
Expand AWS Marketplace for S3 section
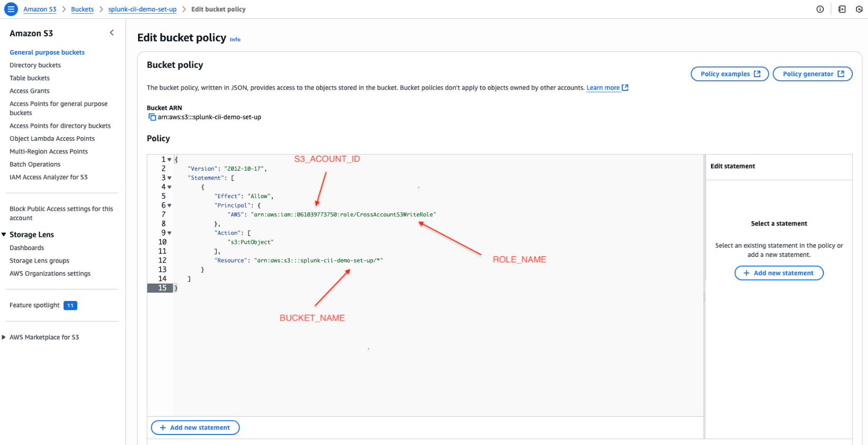point(4,337)
